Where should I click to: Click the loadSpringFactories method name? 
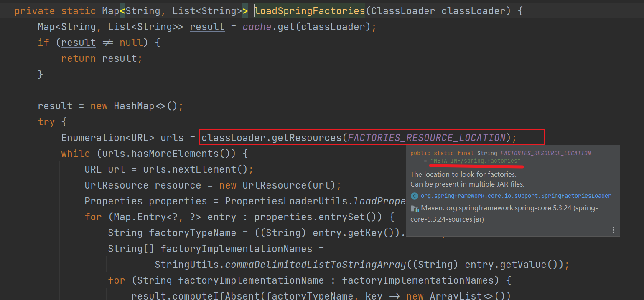[310, 11]
